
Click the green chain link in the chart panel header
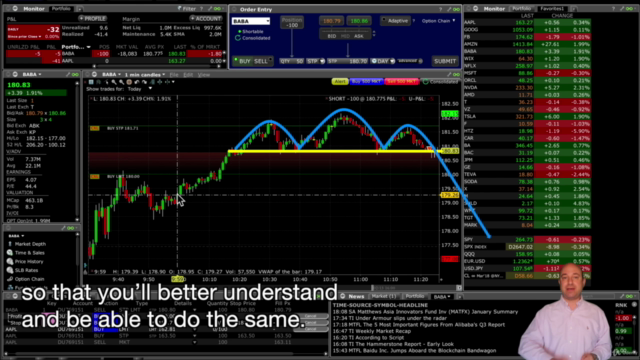456,74
